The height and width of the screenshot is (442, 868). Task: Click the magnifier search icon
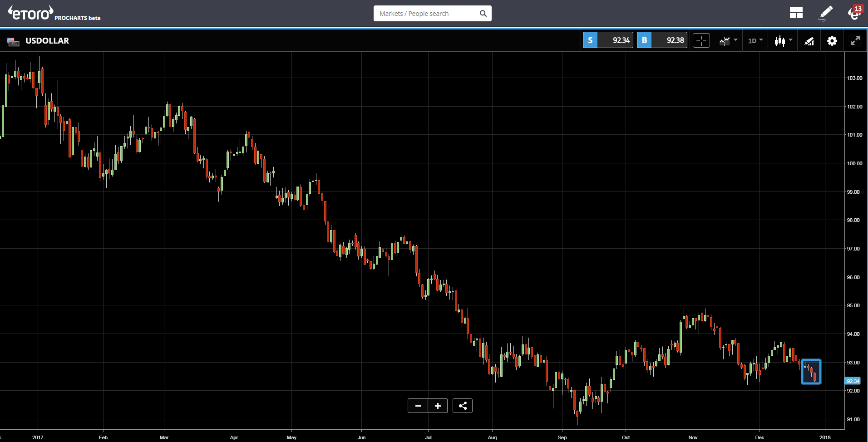click(x=483, y=14)
